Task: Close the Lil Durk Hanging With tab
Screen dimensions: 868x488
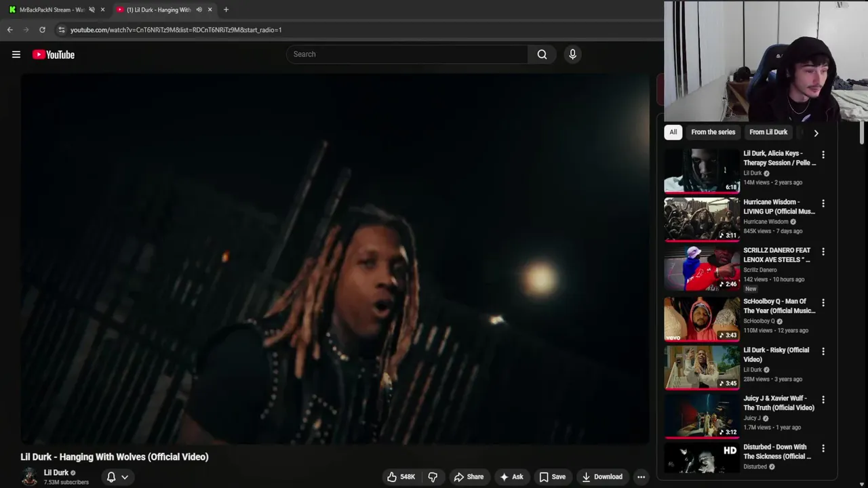Action: [210, 9]
